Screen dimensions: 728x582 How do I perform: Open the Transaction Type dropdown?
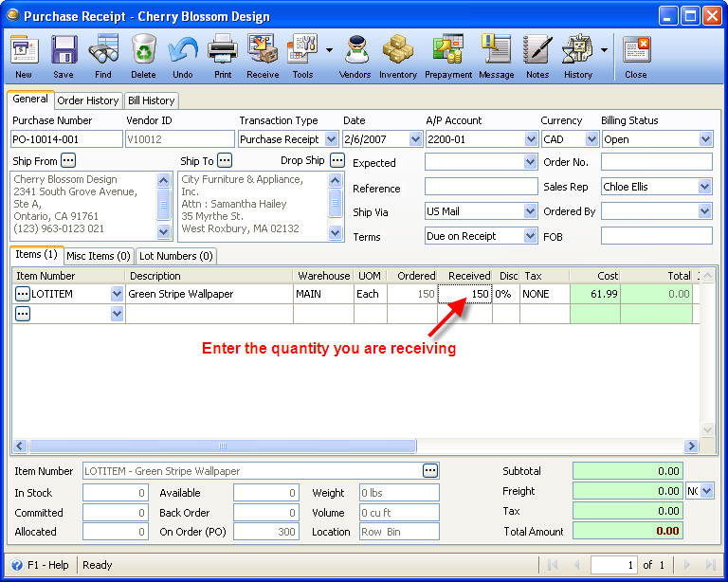tap(331, 139)
